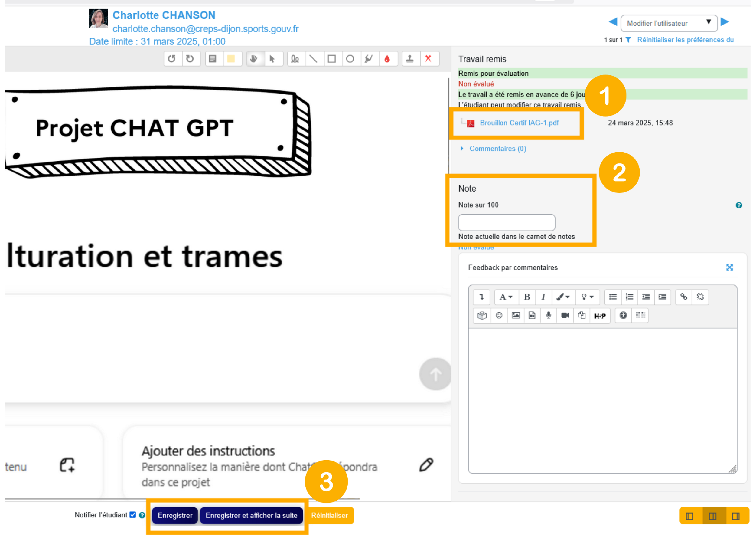
Task: Select the hand drag tool
Action: [x=254, y=59]
